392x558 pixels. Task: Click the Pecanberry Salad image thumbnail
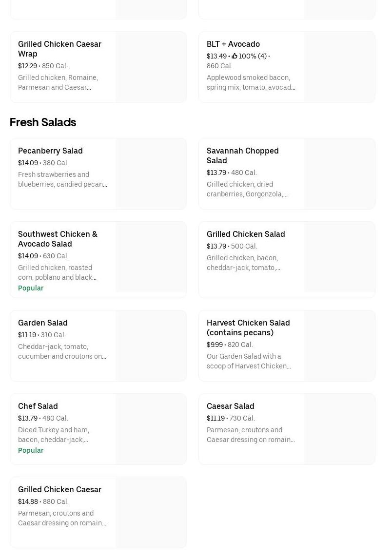[151, 174]
